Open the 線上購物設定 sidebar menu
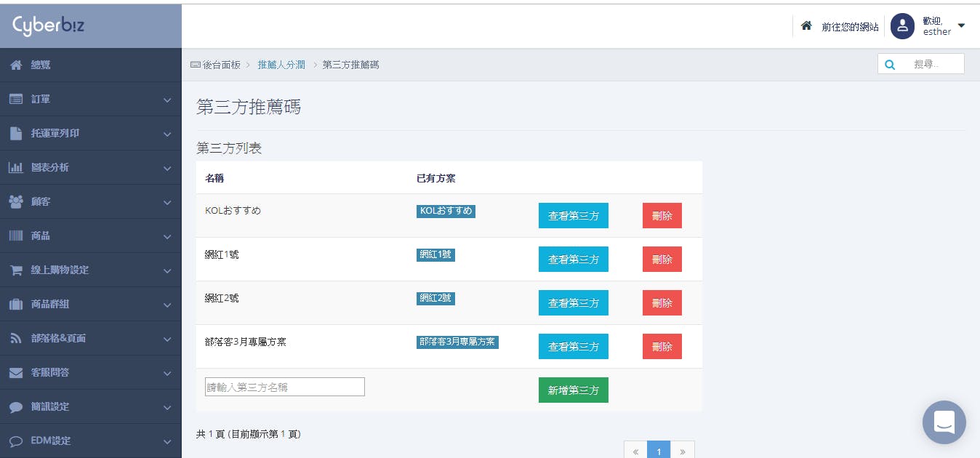The image size is (980, 458). 90,270
